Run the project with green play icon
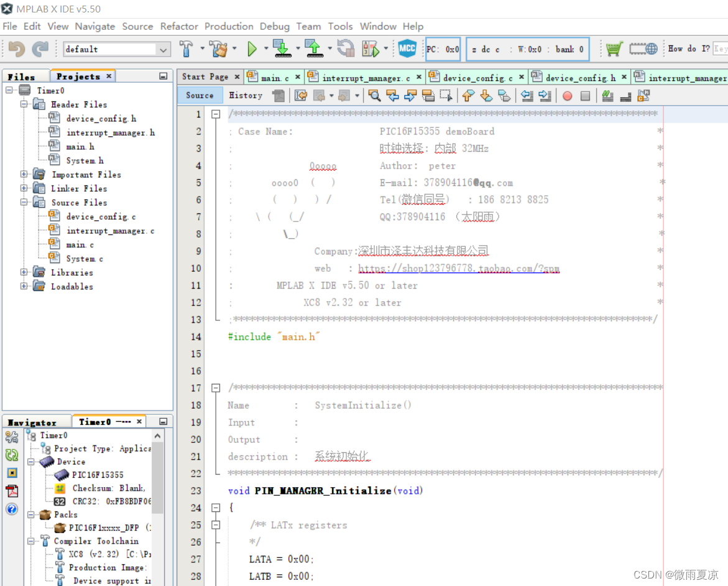 click(x=252, y=49)
